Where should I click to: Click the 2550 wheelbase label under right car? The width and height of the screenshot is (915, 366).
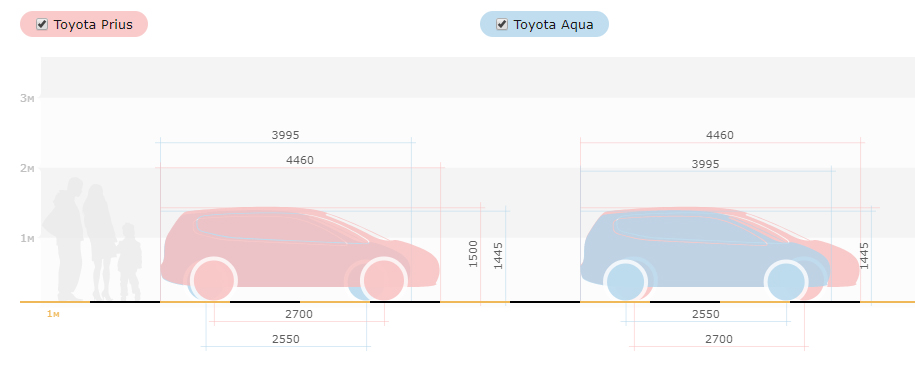coord(706,314)
